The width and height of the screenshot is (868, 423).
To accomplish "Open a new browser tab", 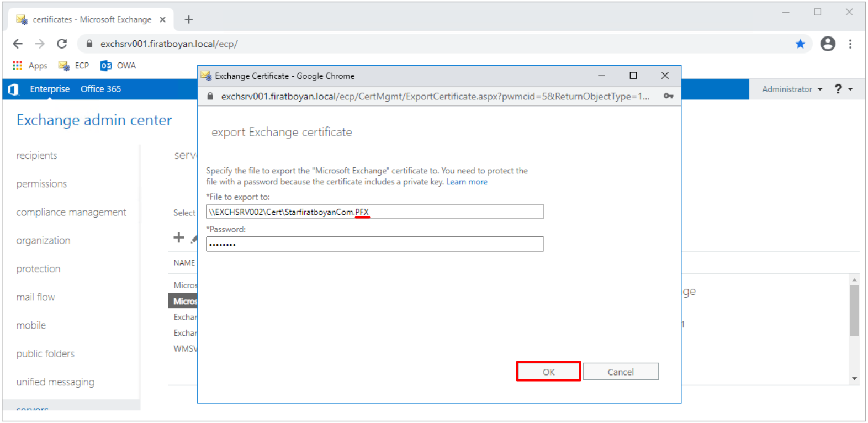I will tap(189, 19).
